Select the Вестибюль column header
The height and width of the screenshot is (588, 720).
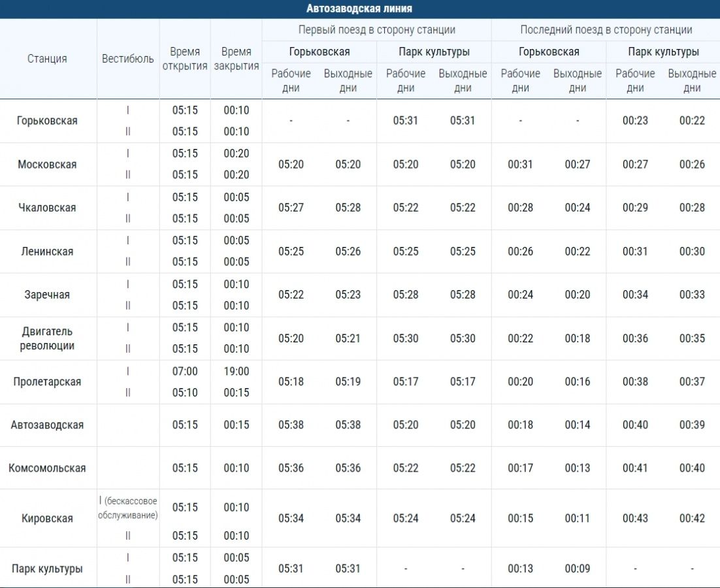(127, 59)
